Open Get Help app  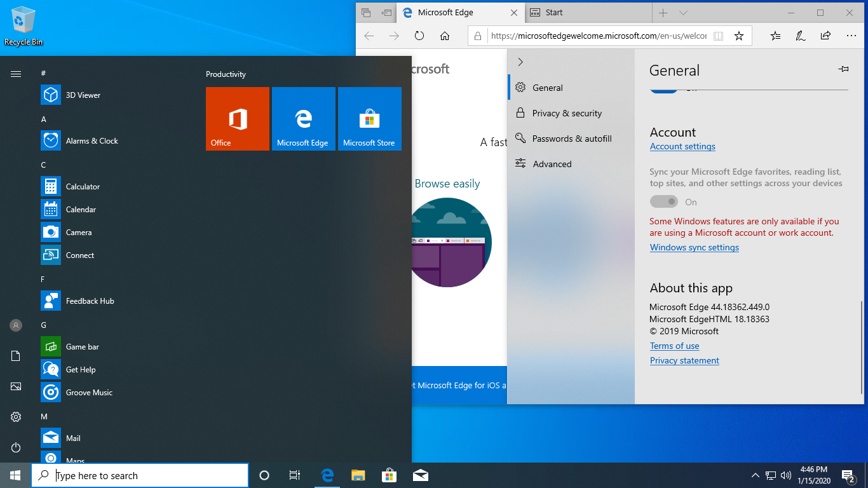114,370
